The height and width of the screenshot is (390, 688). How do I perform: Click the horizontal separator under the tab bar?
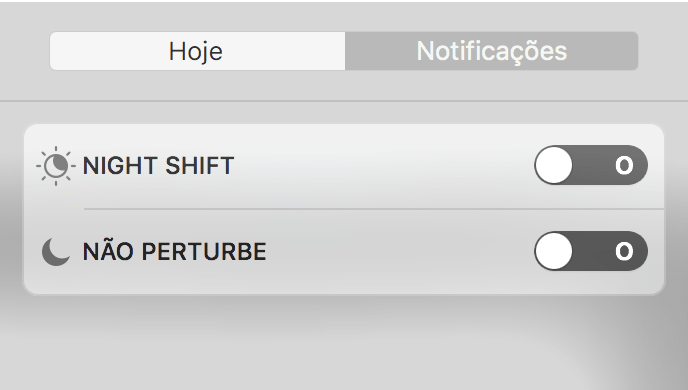click(344, 101)
